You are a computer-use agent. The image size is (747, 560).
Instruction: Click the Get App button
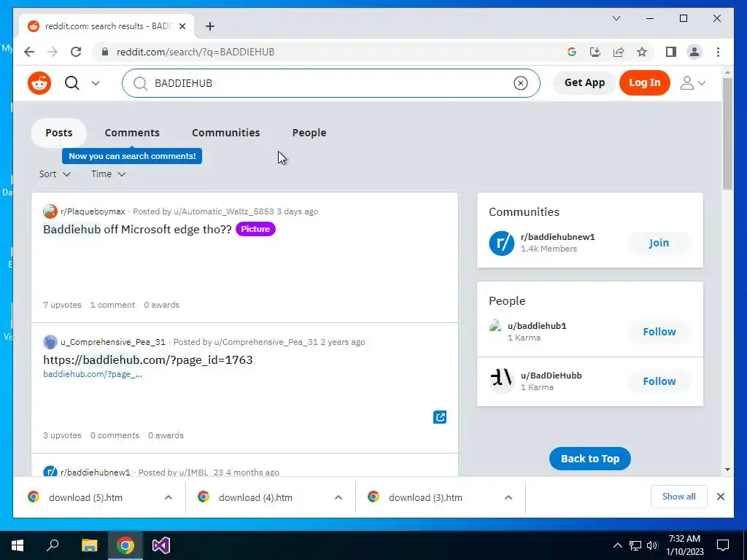584,82
